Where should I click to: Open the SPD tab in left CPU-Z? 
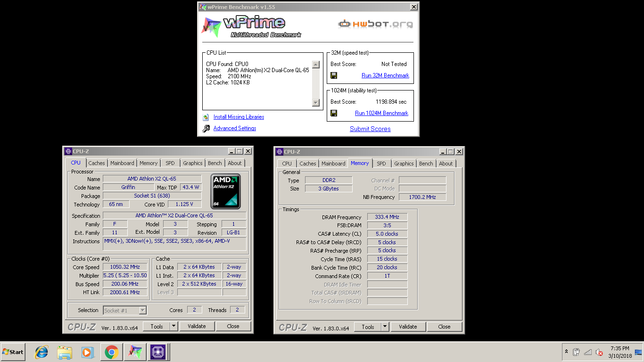170,163
